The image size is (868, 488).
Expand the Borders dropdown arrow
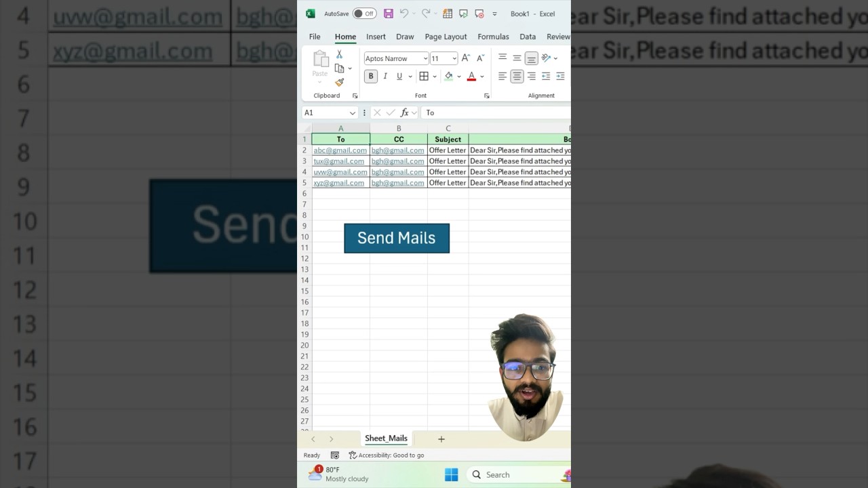(x=434, y=77)
